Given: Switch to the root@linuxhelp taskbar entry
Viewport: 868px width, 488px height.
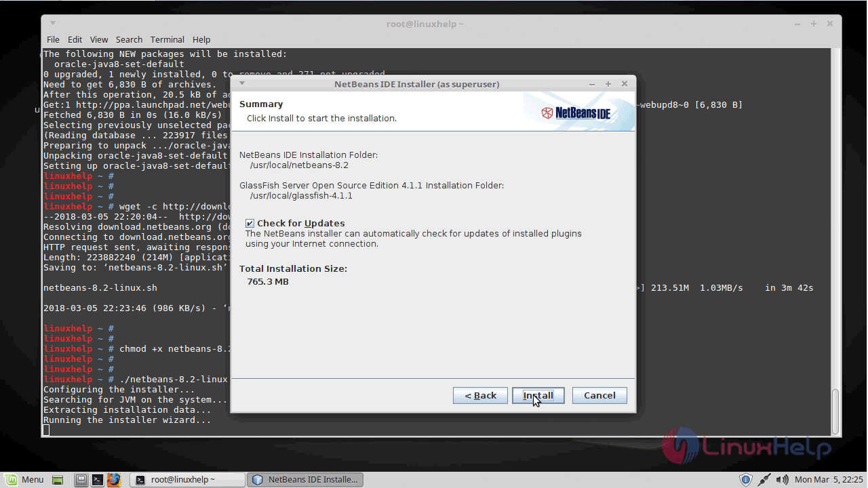Looking at the screenshot, I should 186,479.
